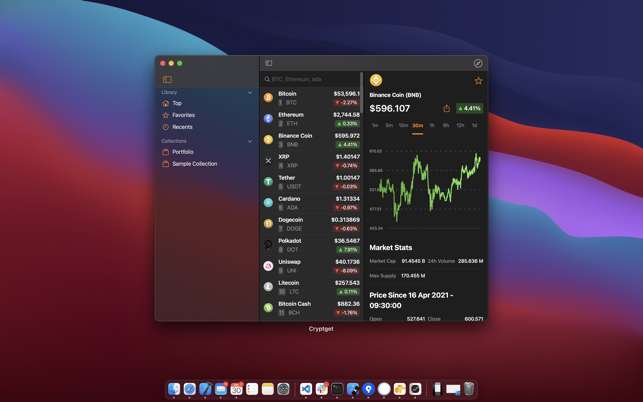Click the Market Stats heading

(x=390, y=247)
